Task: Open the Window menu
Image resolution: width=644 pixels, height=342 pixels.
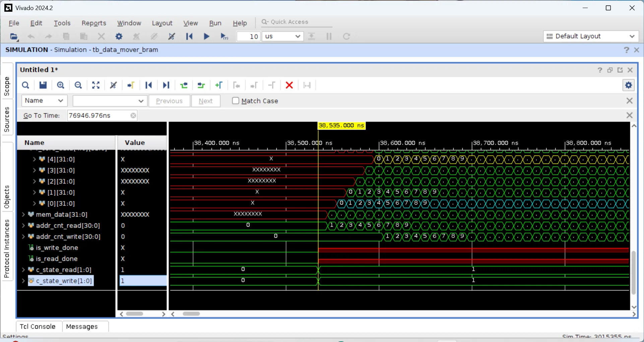Action: 129,23
